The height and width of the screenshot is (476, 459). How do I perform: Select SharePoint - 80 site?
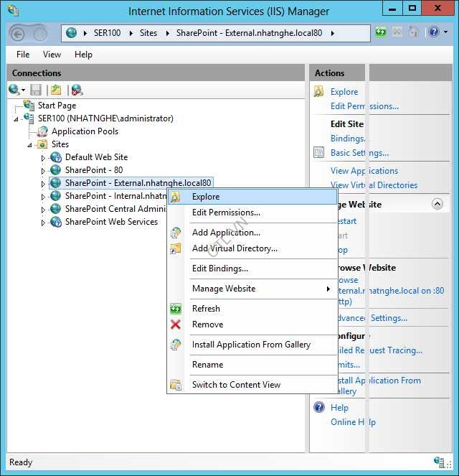94,170
